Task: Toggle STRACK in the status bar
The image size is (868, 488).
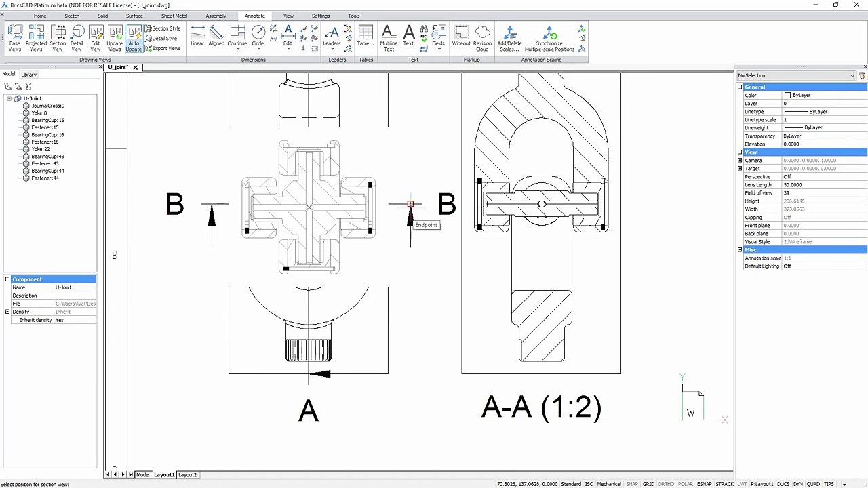Action: click(724, 484)
